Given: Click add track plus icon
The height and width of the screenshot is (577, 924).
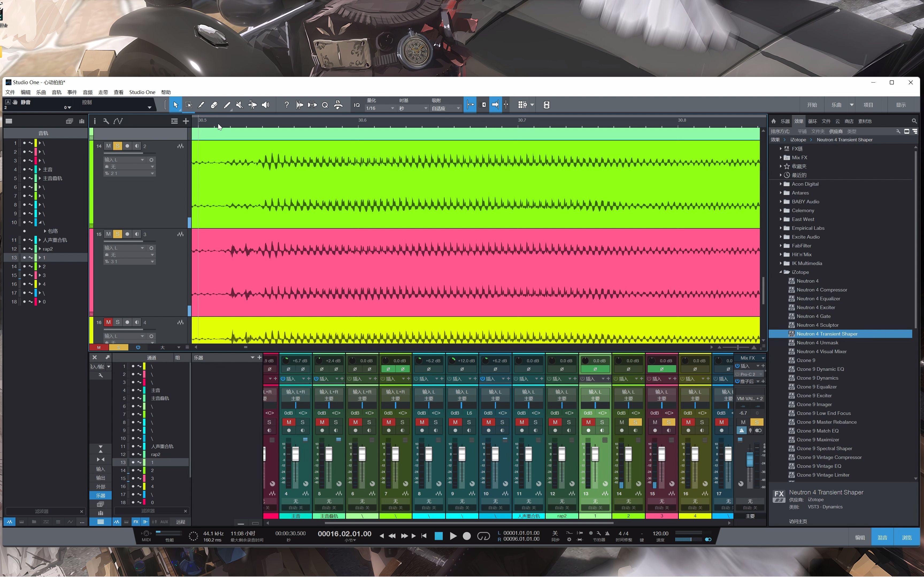Looking at the screenshot, I should (x=186, y=121).
